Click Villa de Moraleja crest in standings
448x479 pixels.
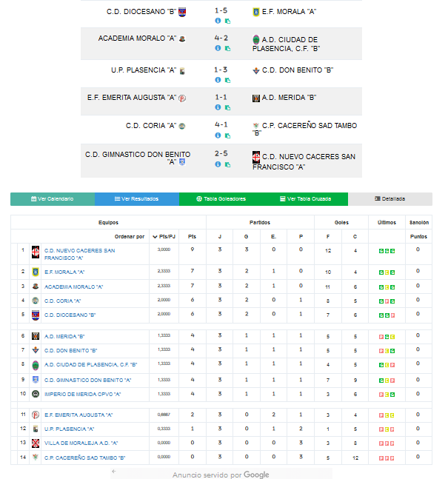[36, 443]
